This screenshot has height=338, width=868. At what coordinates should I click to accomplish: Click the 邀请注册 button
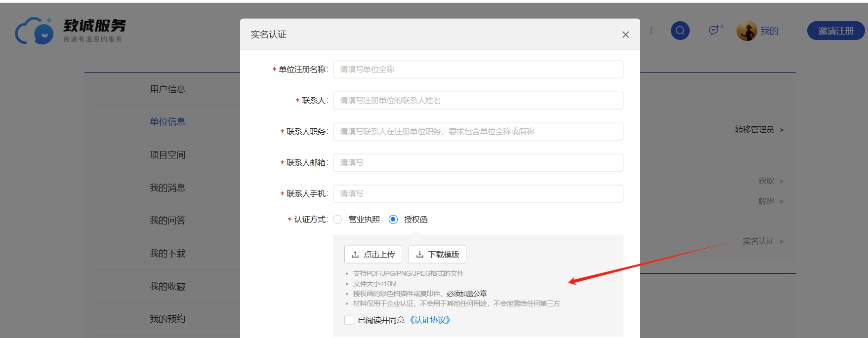pos(835,31)
